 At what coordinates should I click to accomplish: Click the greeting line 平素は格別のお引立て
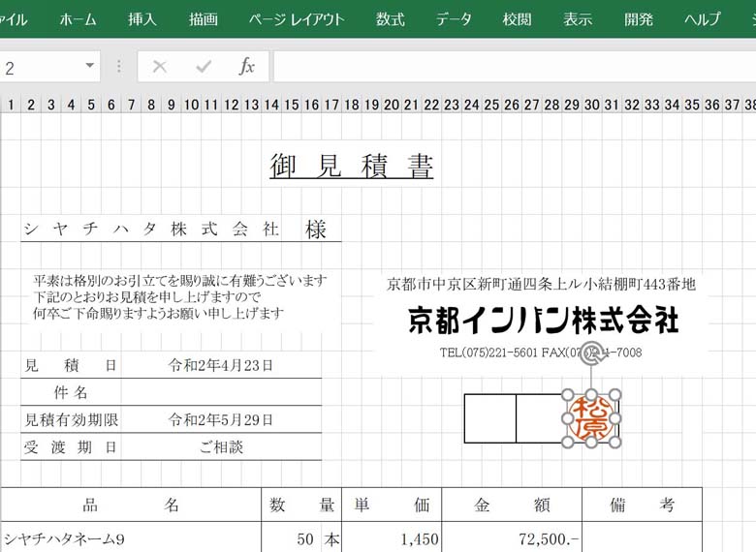(180, 280)
